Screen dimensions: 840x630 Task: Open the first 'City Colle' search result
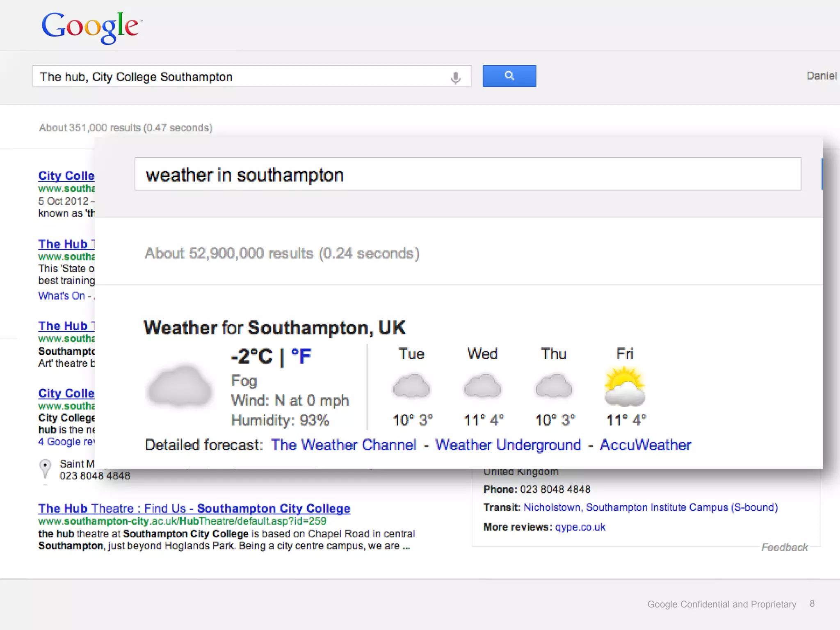66,176
